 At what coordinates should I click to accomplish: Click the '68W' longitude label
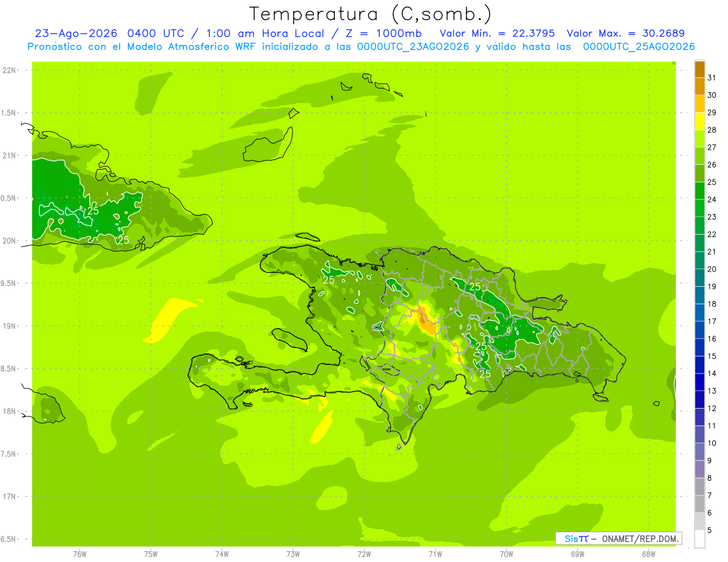649,554
